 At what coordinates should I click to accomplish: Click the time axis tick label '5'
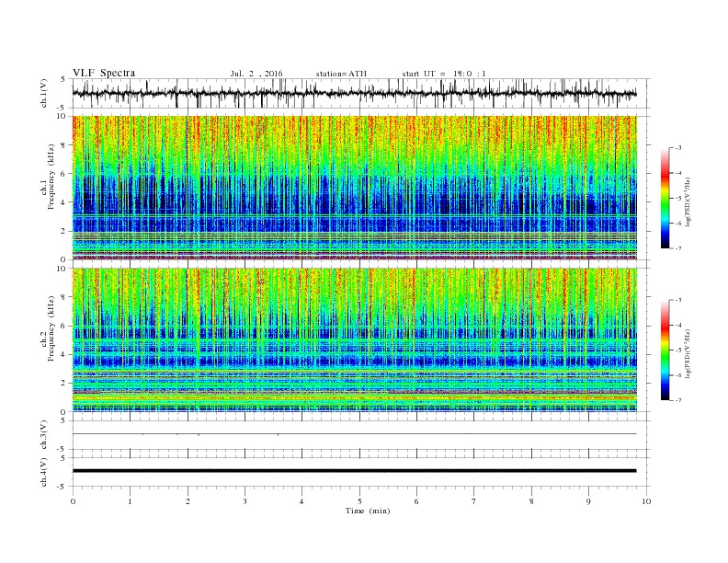tap(359, 501)
